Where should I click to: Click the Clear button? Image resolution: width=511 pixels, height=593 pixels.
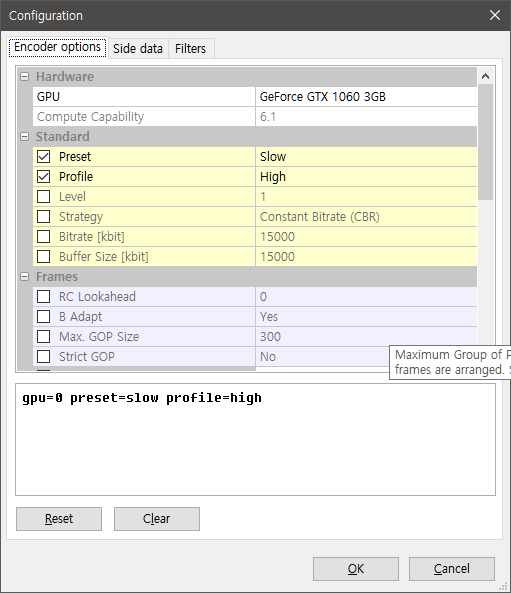157,519
